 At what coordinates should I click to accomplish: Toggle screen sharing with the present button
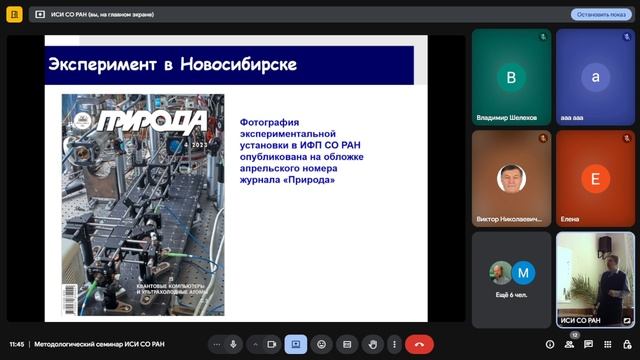pyautogui.click(x=296, y=344)
